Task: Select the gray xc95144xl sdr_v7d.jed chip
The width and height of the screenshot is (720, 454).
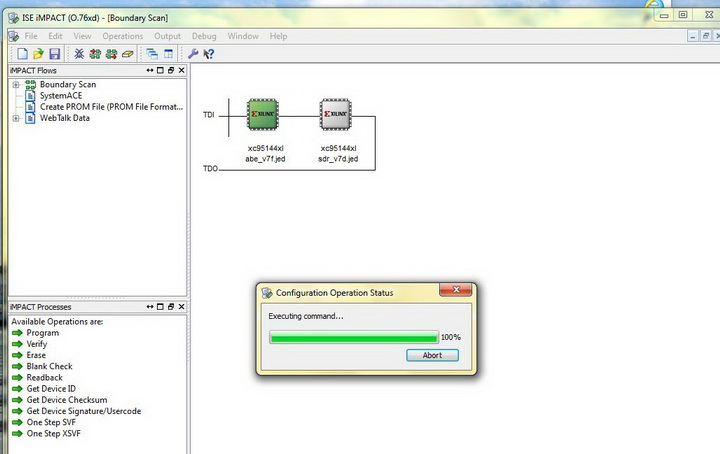Action: 335,115
